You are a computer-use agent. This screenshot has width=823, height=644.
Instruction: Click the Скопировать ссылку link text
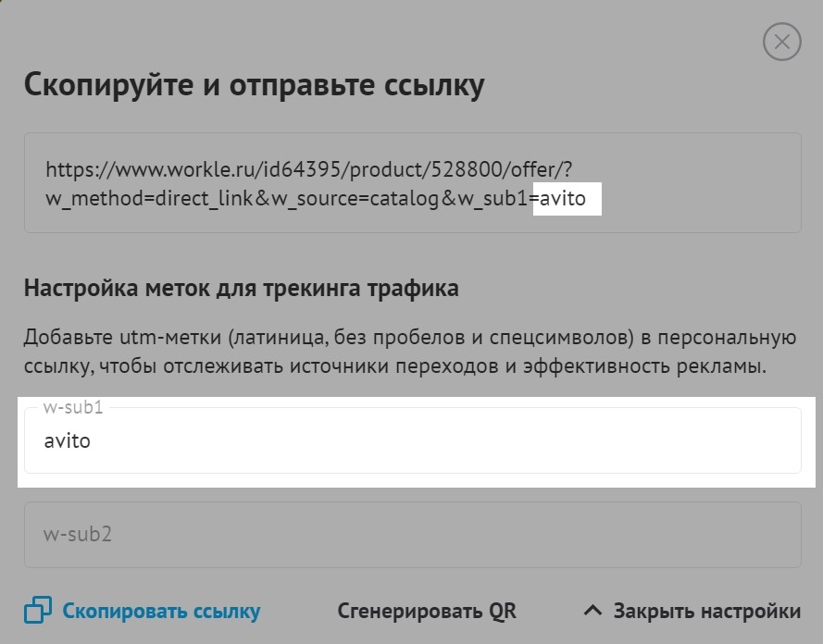pos(161,611)
